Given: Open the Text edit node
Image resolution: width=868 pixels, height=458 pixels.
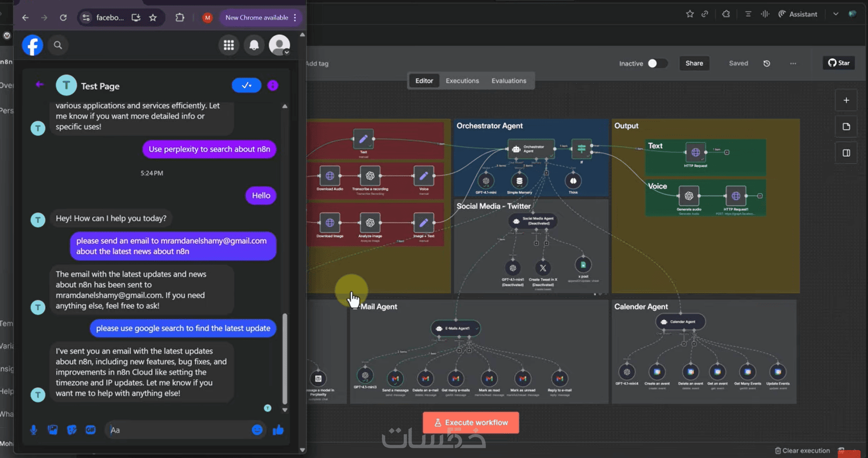Looking at the screenshot, I should tap(363, 139).
